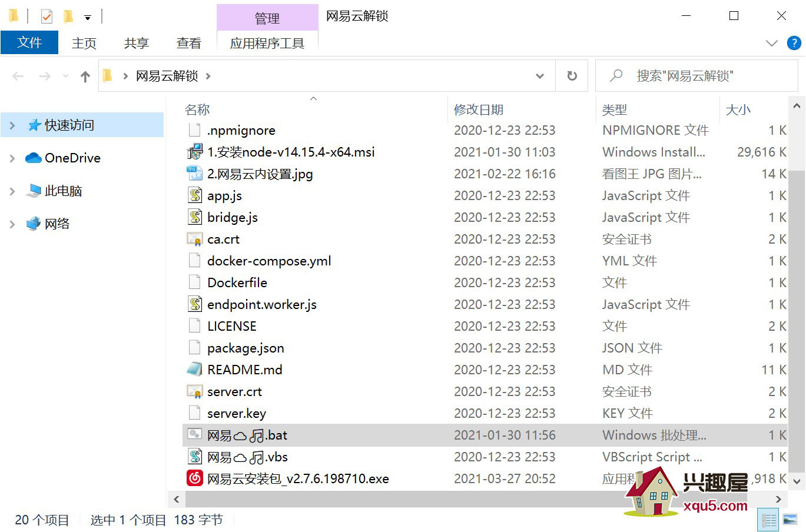Click the 网易云安装包 exe red icon
The width and height of the screenshot is (806, 532).
[x=195, y=478]
